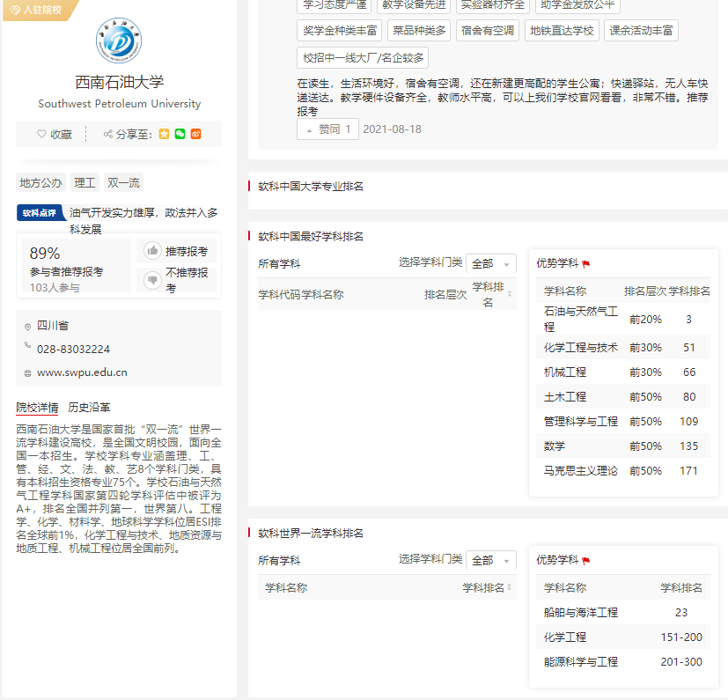The height and width of the screenshot is (700, 728).
Task: Click 收藏 to bookmark the university
Action: (55, 134)
